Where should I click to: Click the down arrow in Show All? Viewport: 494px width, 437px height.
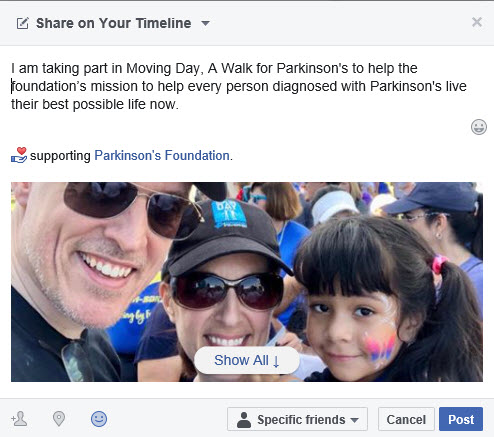pos(276,361)
